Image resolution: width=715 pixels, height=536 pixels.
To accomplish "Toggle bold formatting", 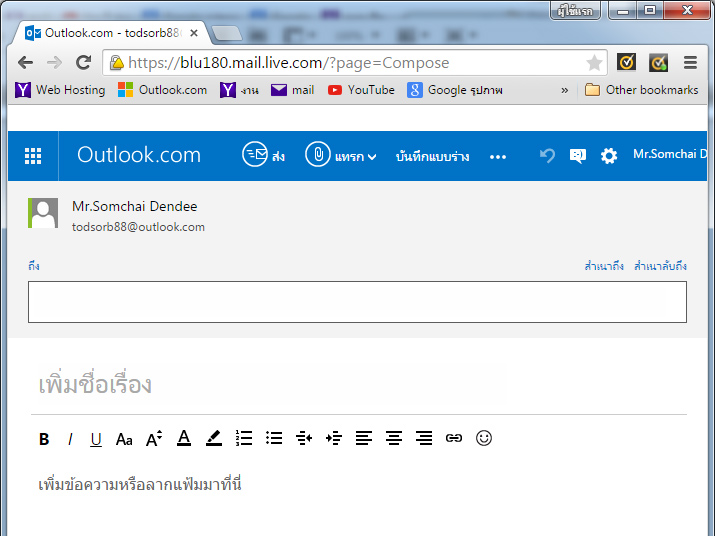I will 44,439.
